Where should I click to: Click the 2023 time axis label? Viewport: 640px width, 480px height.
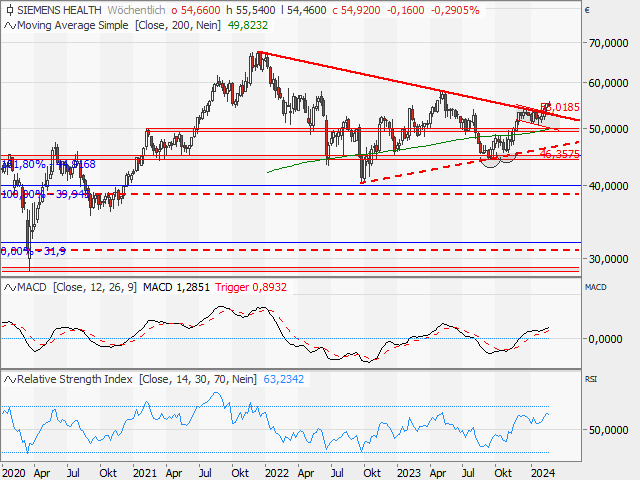point(409,473)
